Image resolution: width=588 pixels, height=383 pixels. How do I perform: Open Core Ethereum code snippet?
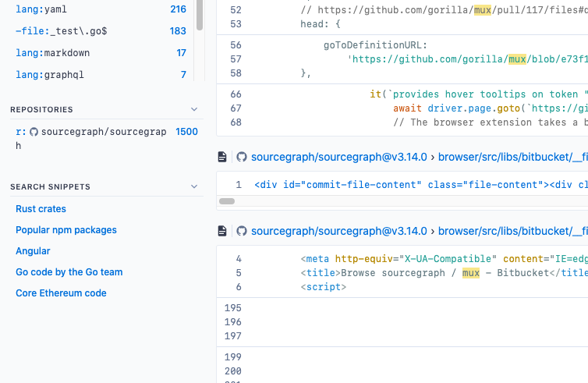click(x=61, y=293)
